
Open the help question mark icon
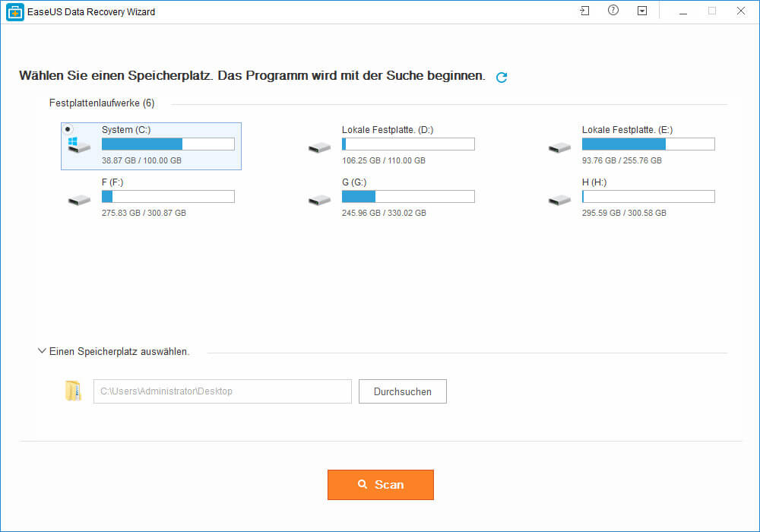[613, 11]
